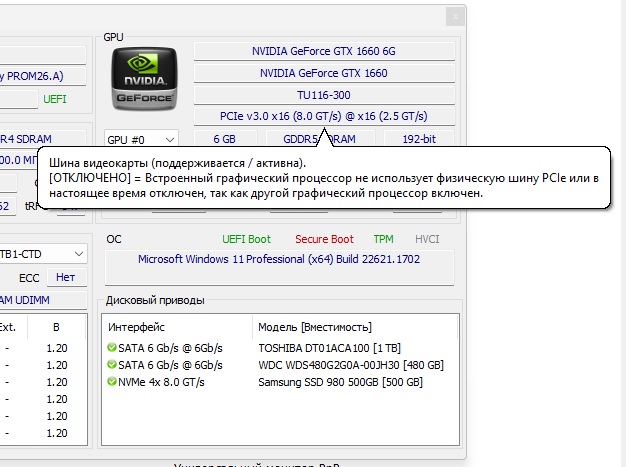Click the Microsoft Windows 11 Professional build text
The height and width of the screenshot is (467, 626).
[x=279, y=259]
